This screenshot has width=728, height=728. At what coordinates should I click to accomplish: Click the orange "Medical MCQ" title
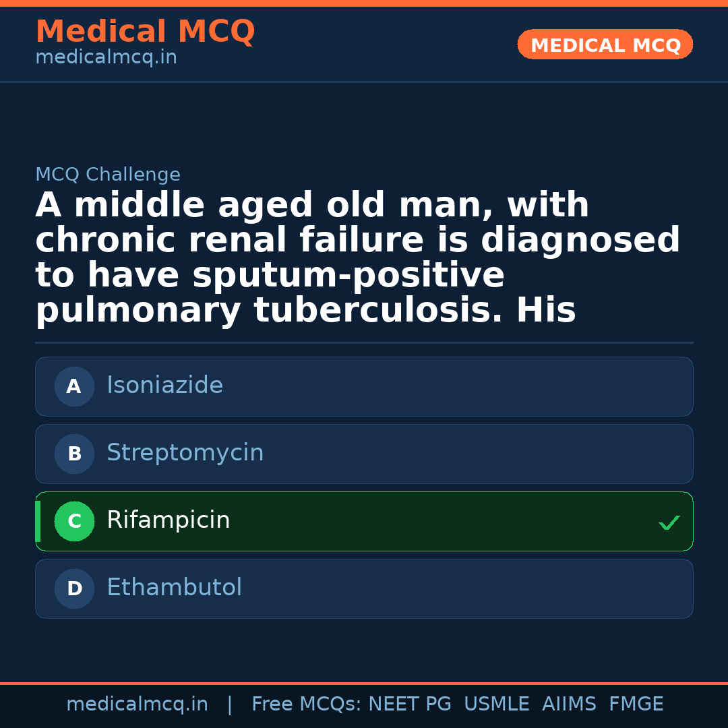(145, 32)
